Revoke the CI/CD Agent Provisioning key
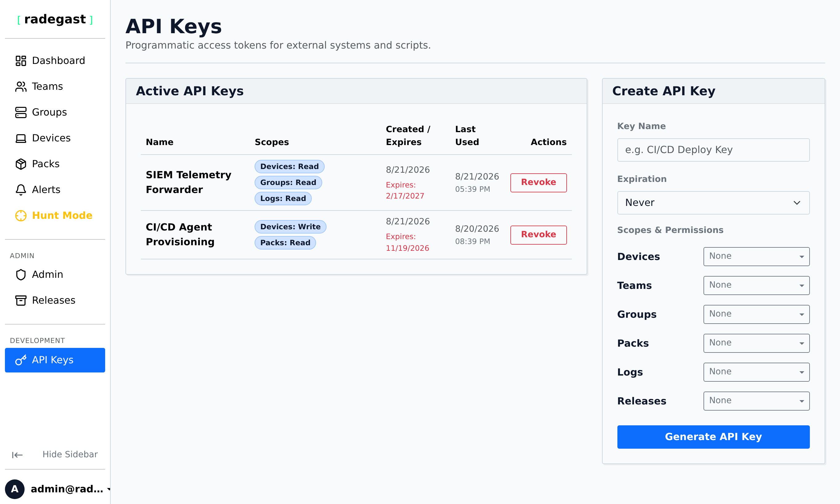Screen dimensions: 840x504 (538, 235)
